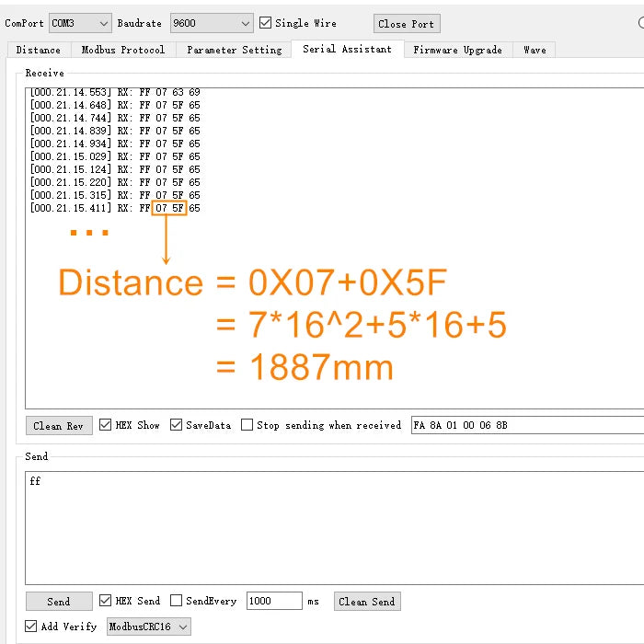The image size is (644, 644).
Task: Toggle the HEX Send checkbox
Action: tap(105, 600)
